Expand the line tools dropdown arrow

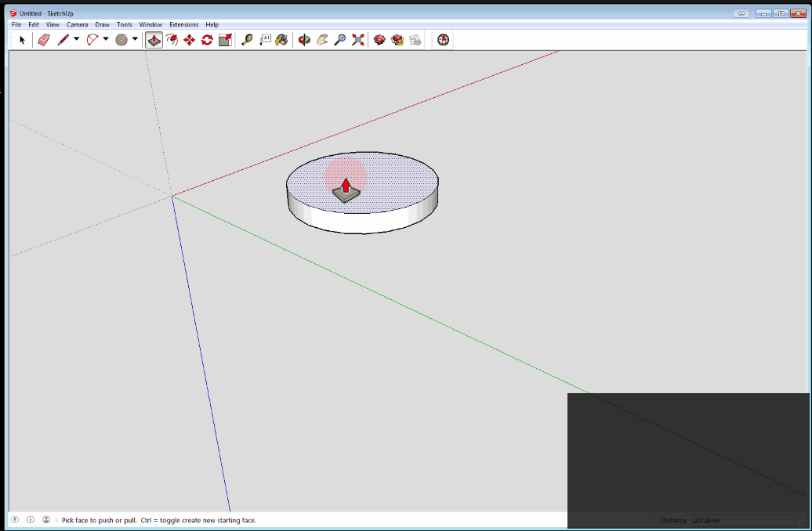tap(76, 40)
